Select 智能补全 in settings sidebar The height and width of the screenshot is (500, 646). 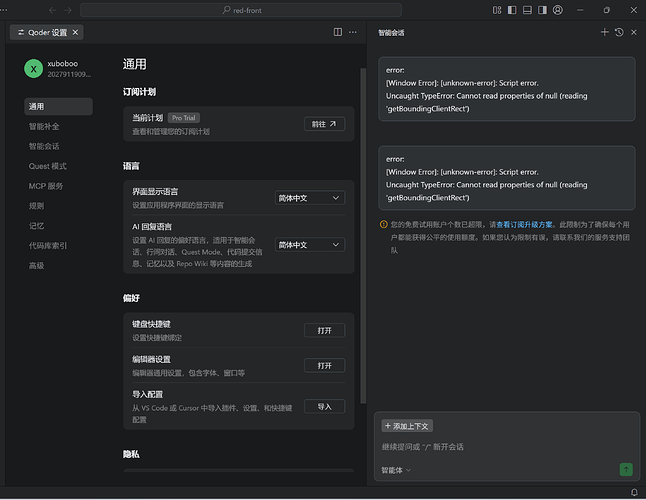(x=44, y=126)
